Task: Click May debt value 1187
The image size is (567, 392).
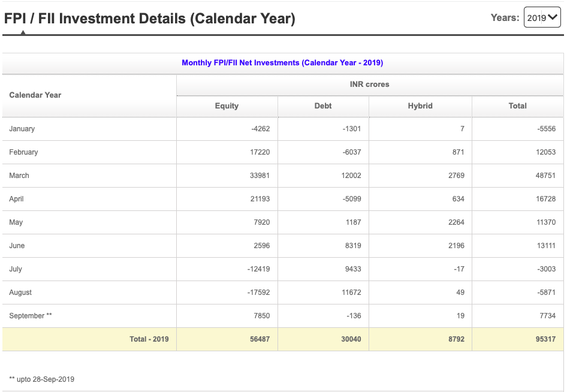Action: point(353,222)
